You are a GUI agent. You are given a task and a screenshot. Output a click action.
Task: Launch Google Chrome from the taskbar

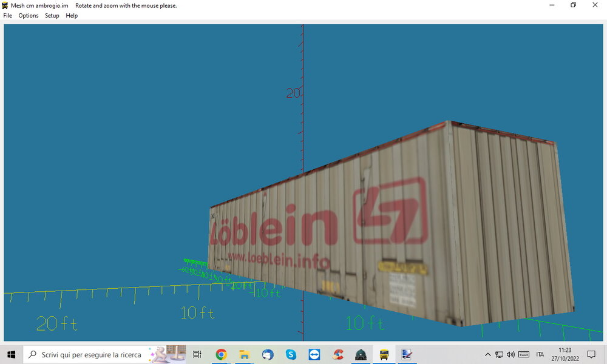(221, 354)
